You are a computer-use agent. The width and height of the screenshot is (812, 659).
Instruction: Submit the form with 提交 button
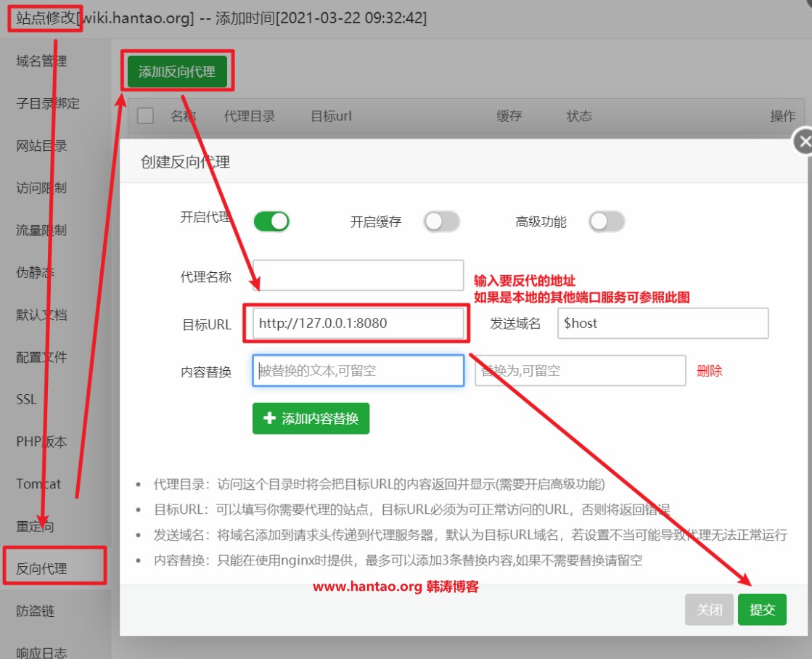click(x=762, y=610)
